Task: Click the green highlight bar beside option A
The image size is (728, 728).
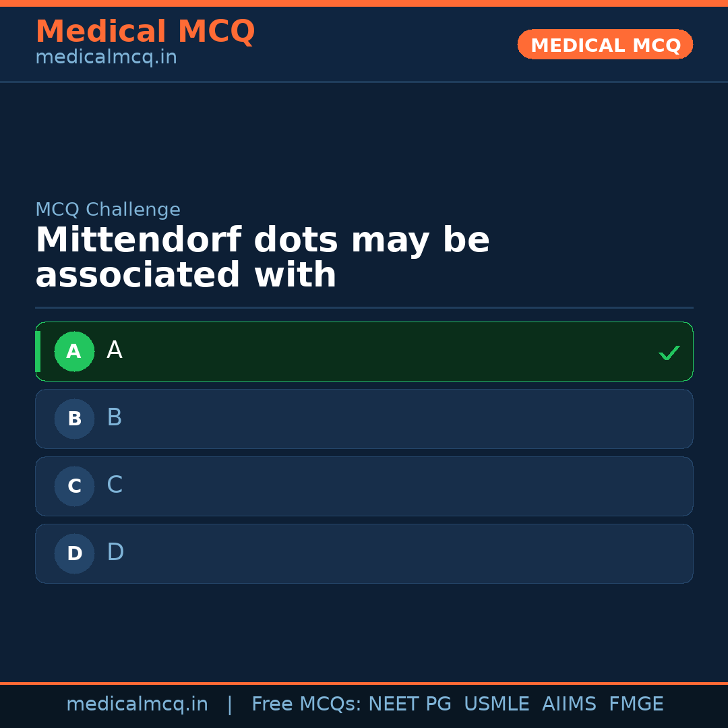Action: click(38, 351)
